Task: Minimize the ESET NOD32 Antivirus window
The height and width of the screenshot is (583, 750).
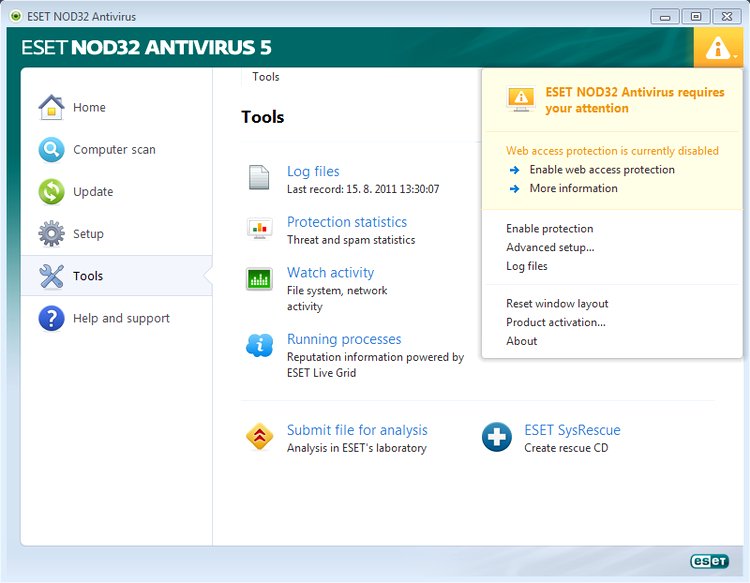Action: (x=665, y=17)
